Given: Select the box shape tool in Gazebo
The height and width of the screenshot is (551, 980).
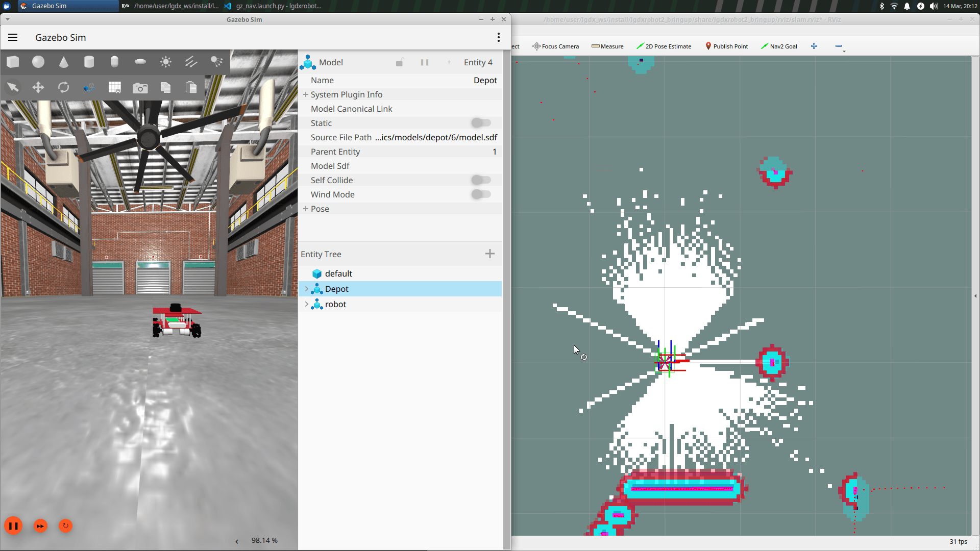Looking at the screenshot, I should pos(13,62).
